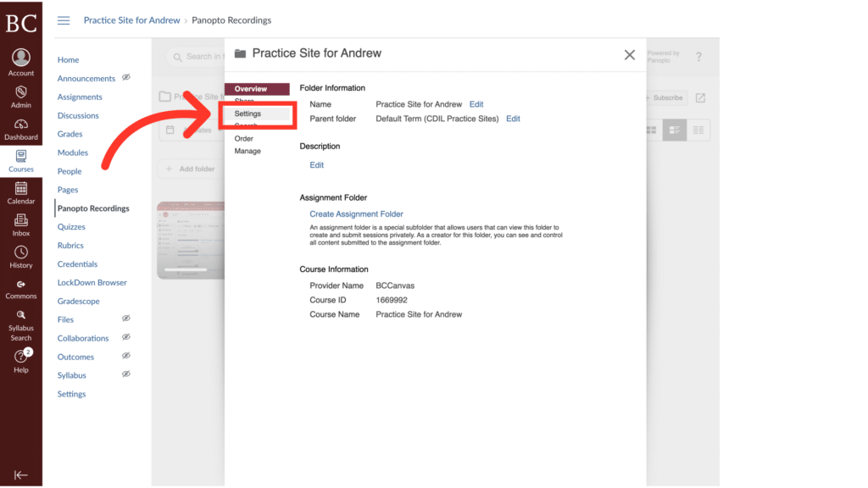Open Grades in course navigation
Image resolution: width=868 pixels, height=488 pixels.
tap(70, 134)
